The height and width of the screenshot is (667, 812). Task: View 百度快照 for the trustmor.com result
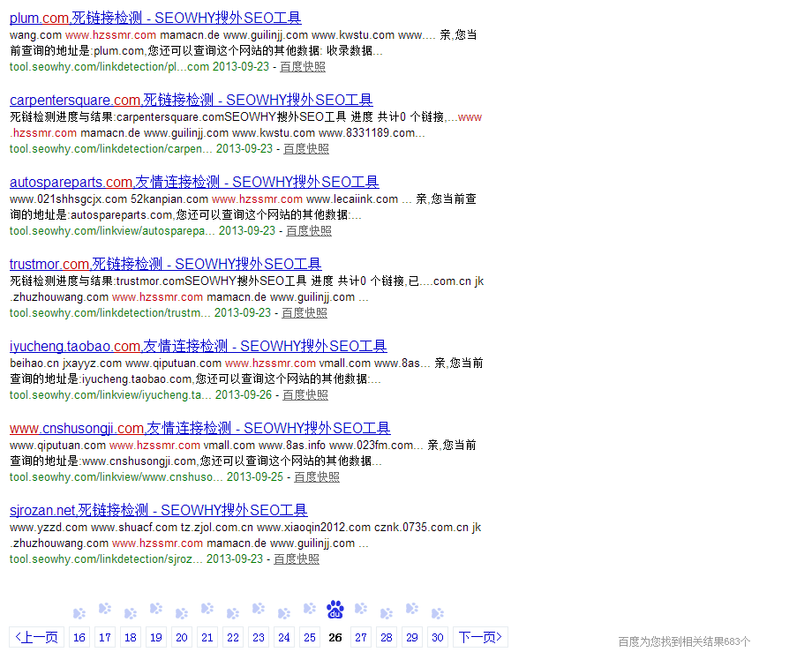click(304, 313)
